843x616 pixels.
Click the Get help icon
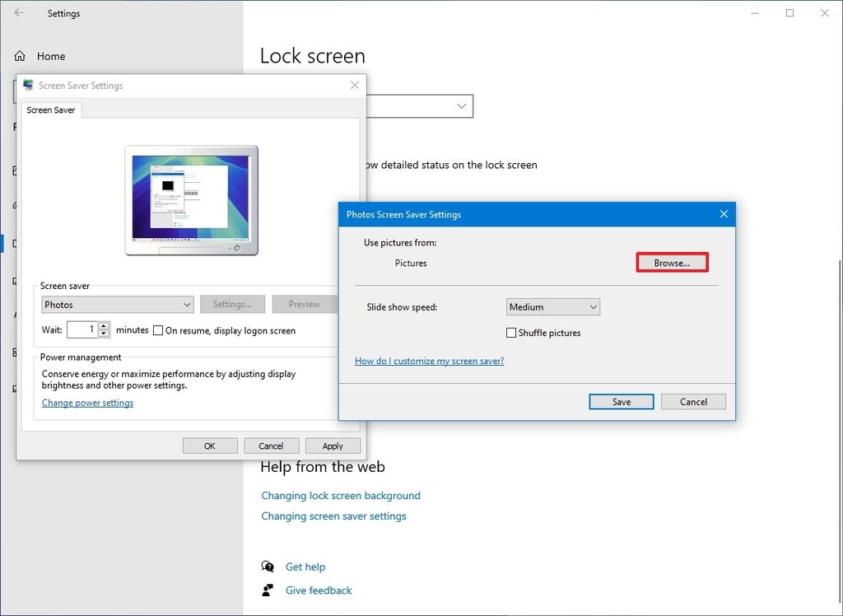click(x=267, y=567)
